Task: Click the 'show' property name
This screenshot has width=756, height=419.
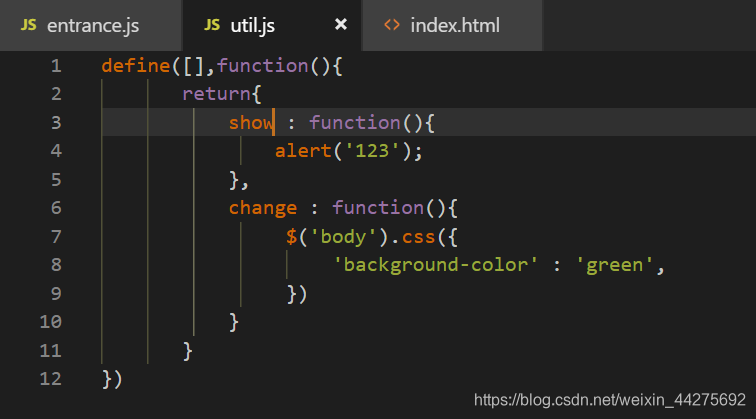Action: 251,122
